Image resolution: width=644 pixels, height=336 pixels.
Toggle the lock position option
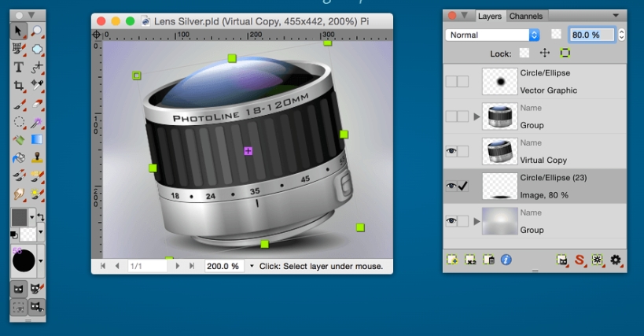(x=544, y=53)
